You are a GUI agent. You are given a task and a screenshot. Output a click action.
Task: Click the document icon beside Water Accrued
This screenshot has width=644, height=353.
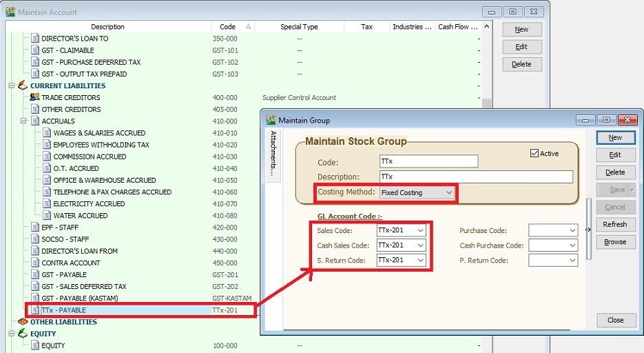pos(47,216)
